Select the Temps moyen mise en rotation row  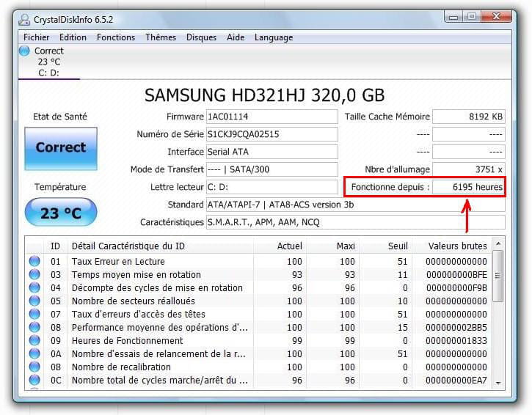point(258,275)
